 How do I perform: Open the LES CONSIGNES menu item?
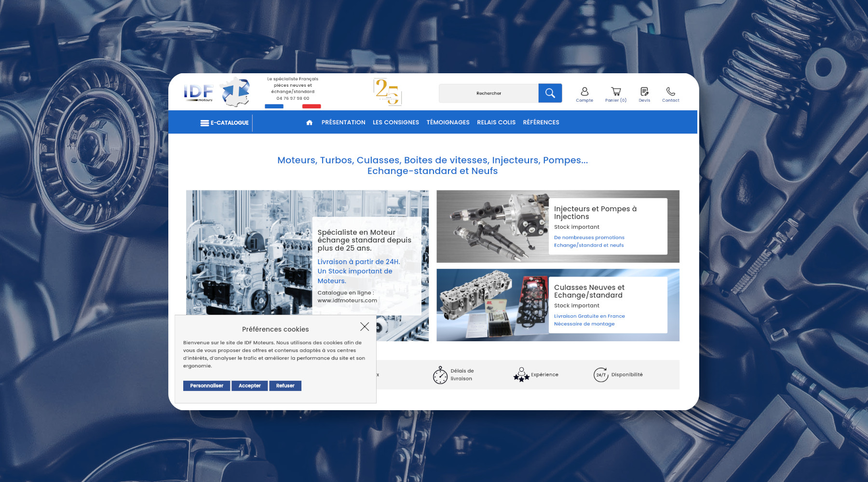396,122
